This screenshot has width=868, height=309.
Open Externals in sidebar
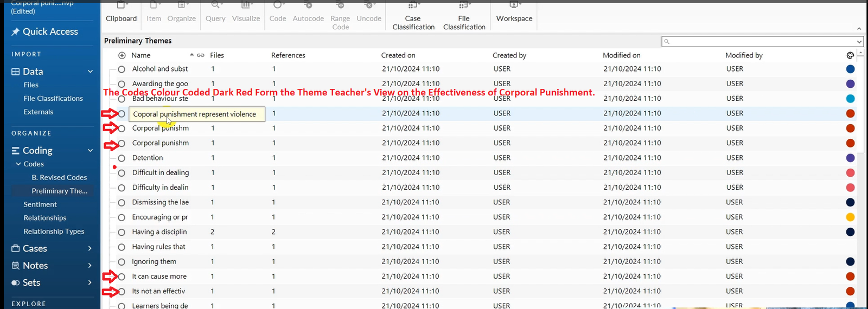[x=38, y=112]
